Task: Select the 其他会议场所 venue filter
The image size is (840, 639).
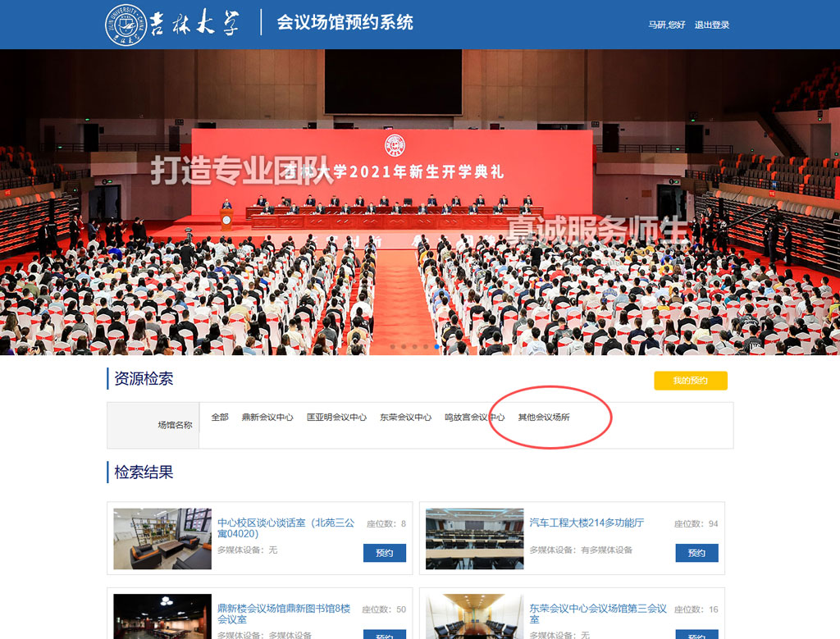Action: coord(544,417)
